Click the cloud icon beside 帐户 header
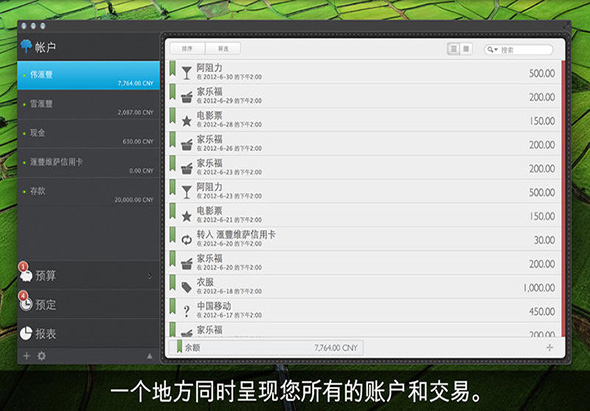590x411 pixels. click(26, 46)
